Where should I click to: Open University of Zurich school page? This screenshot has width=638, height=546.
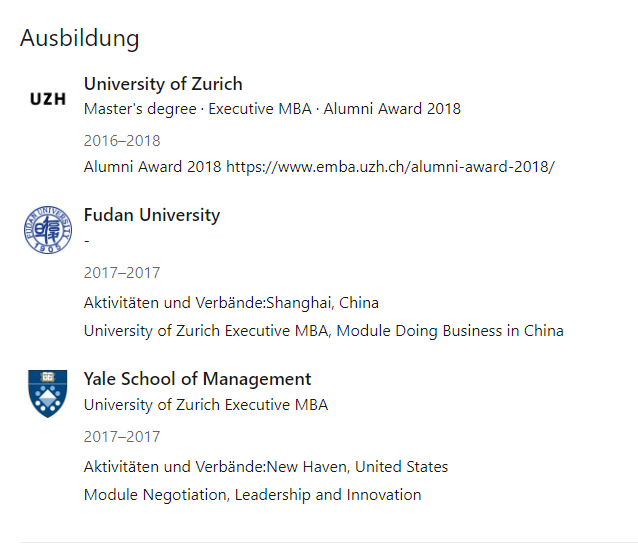coord(163,84)
